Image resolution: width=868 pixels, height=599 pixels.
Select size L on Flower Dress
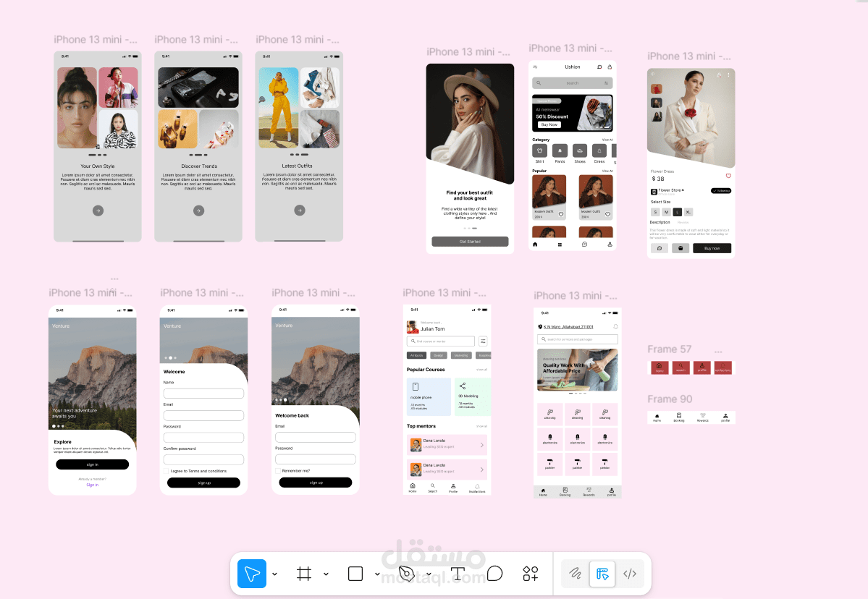[678, 212]
